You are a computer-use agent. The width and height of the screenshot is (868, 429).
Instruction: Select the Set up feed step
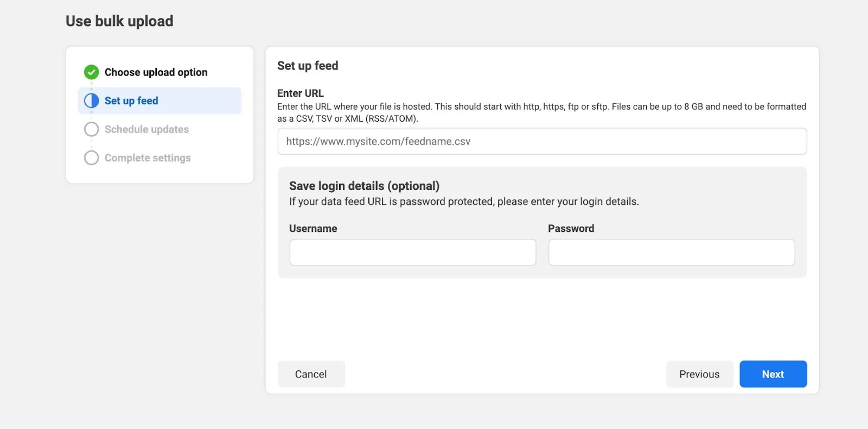point(159,101)
